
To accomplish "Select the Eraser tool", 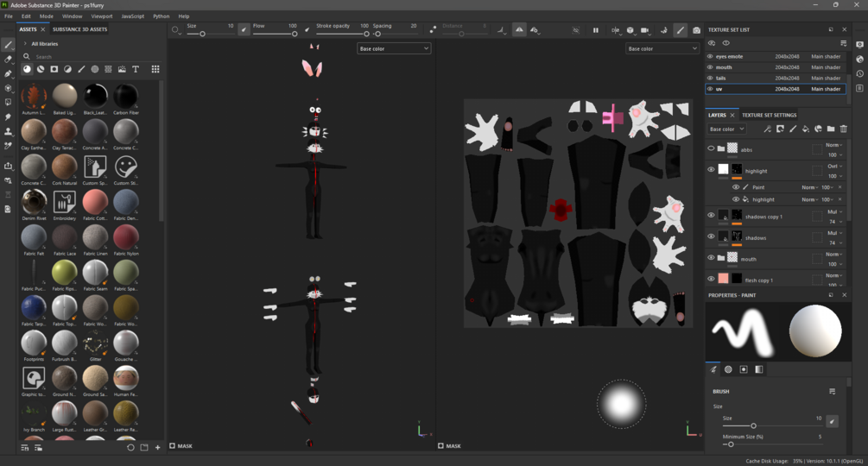I will [9, 60].
